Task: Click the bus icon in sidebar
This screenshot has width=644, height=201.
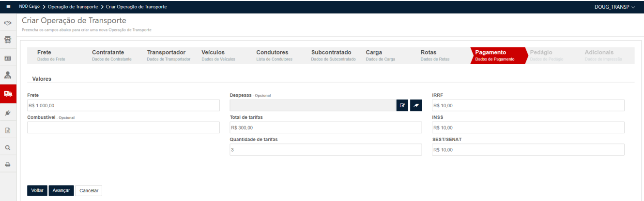Action: 8,40
